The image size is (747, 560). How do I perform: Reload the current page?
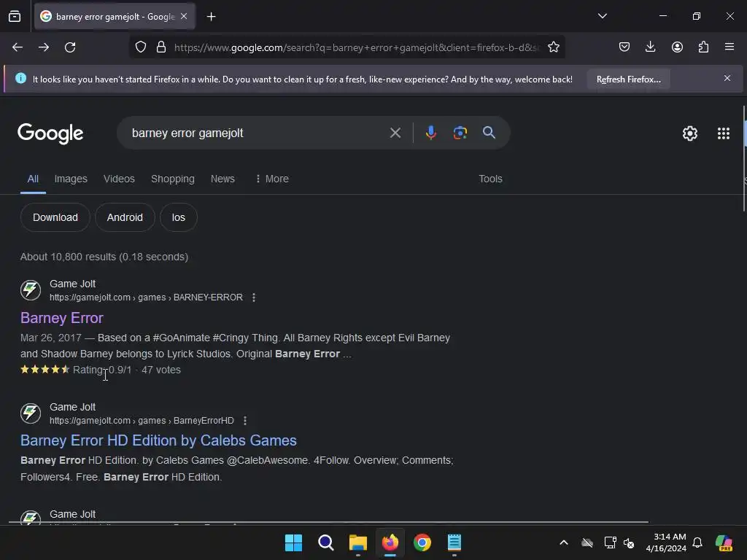click(x=70, y=47)
